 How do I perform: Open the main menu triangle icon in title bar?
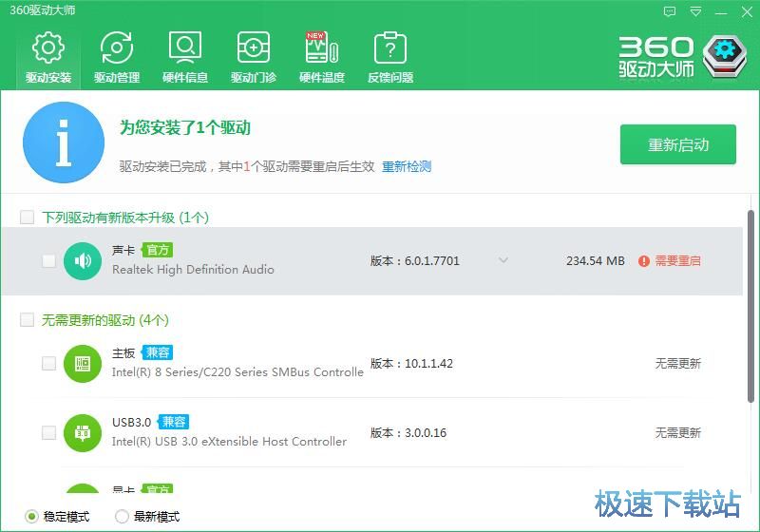[x=695, y=11]
